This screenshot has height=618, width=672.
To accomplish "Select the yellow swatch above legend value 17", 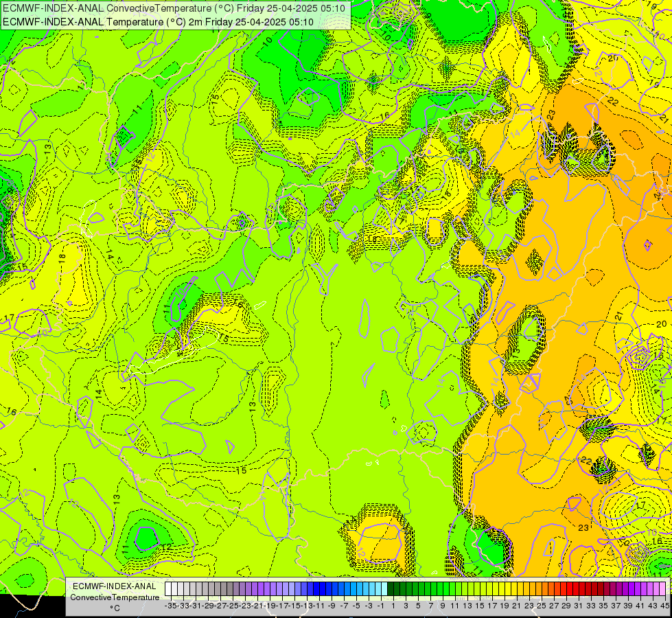I will (x=489, y=588).
